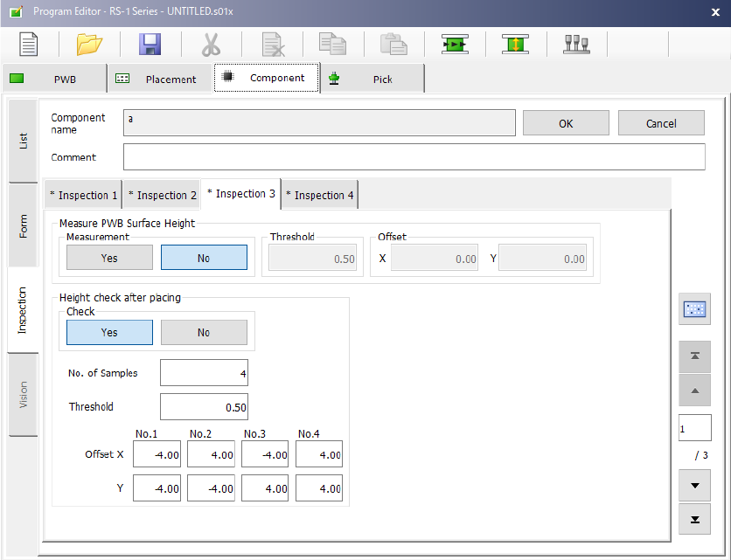731x560 pixels.
Task: Click the PWB surface Threshold field
Action: 313,258
